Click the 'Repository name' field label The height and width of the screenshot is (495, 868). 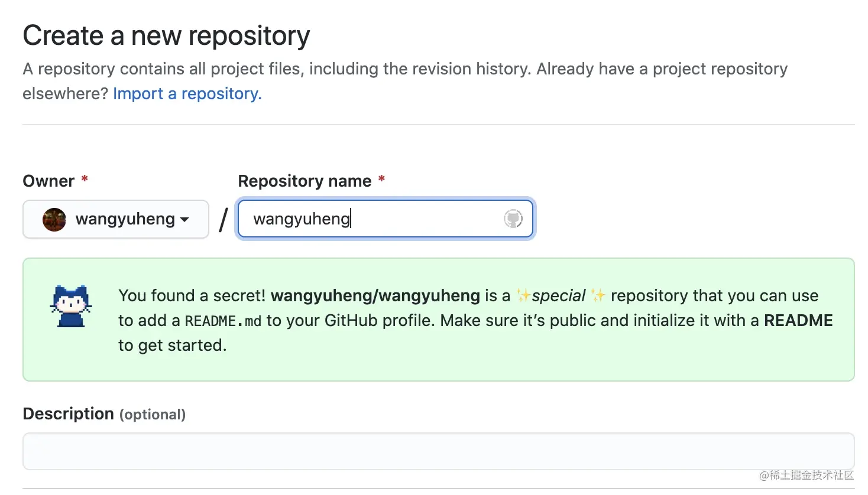click(305, 181)
